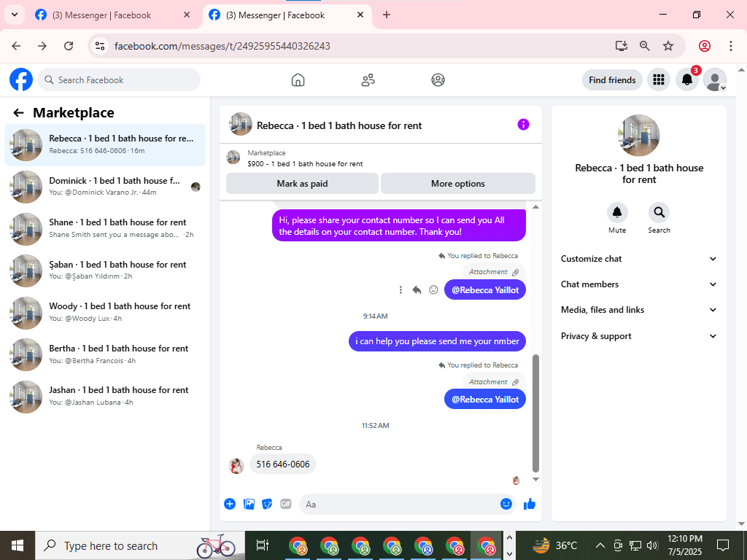Open the Facebook Home icon
This screenshot has width=747, height=560.
point(298,80)
